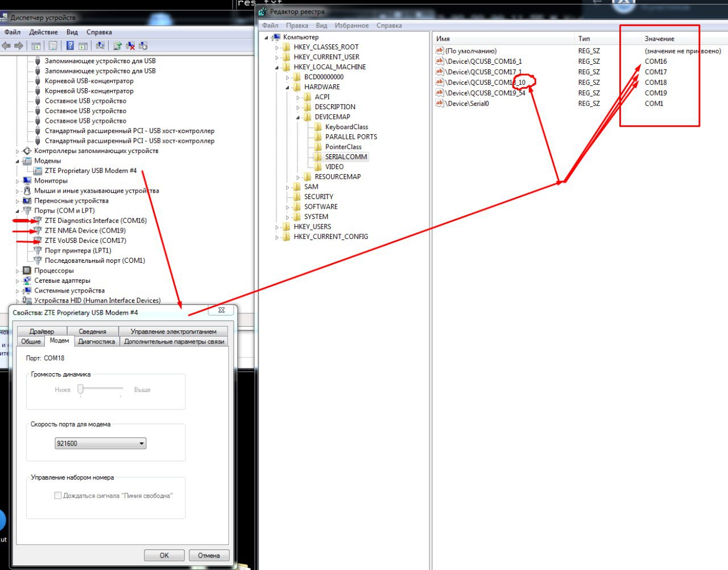Viewport: 728px width, 570px height.
Task: Click the Процессоры category icon
Action: (27, 271)
